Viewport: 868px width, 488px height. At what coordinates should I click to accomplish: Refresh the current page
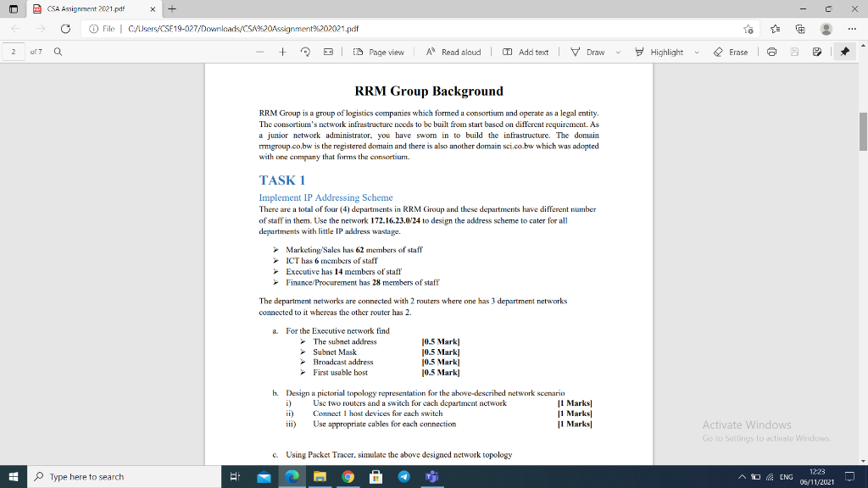pos(65,28)
